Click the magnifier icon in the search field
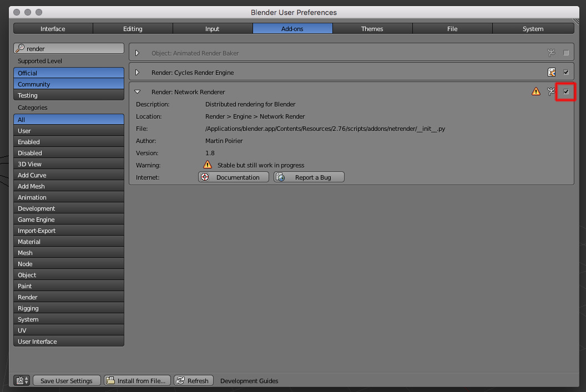This screenshot has height=392, width=586. click(20, 48)
